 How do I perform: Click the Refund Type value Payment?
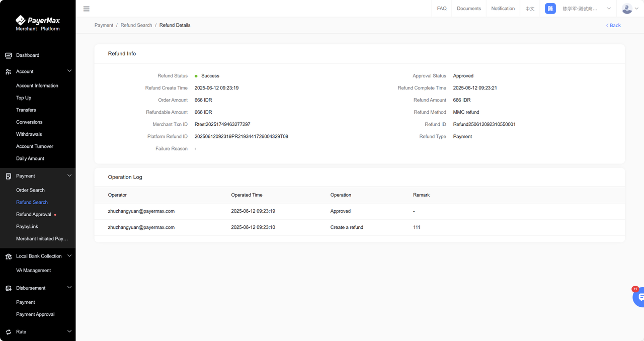point(462,137)
